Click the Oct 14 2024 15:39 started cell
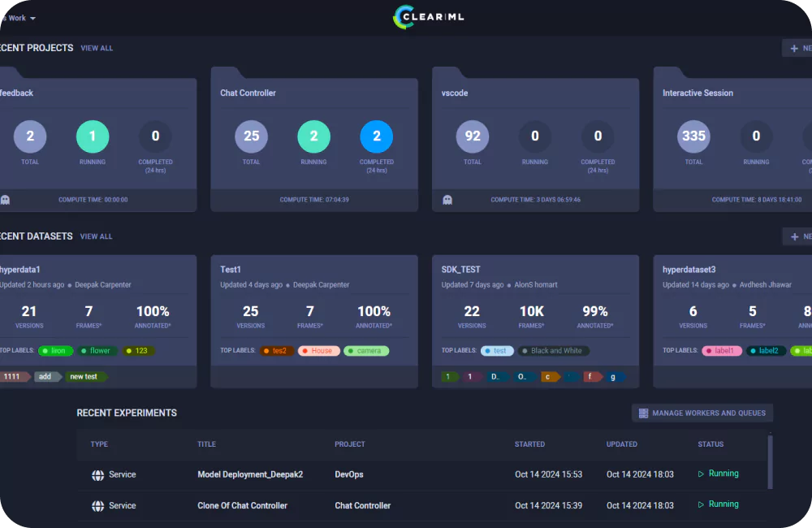The height and width of the screenshot is (528, 812). (548, 506)
